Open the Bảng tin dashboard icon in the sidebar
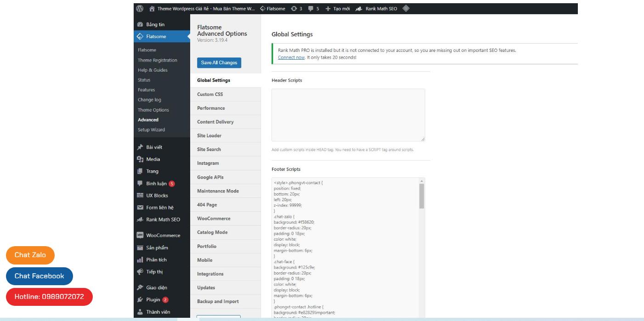 (141, 25)
